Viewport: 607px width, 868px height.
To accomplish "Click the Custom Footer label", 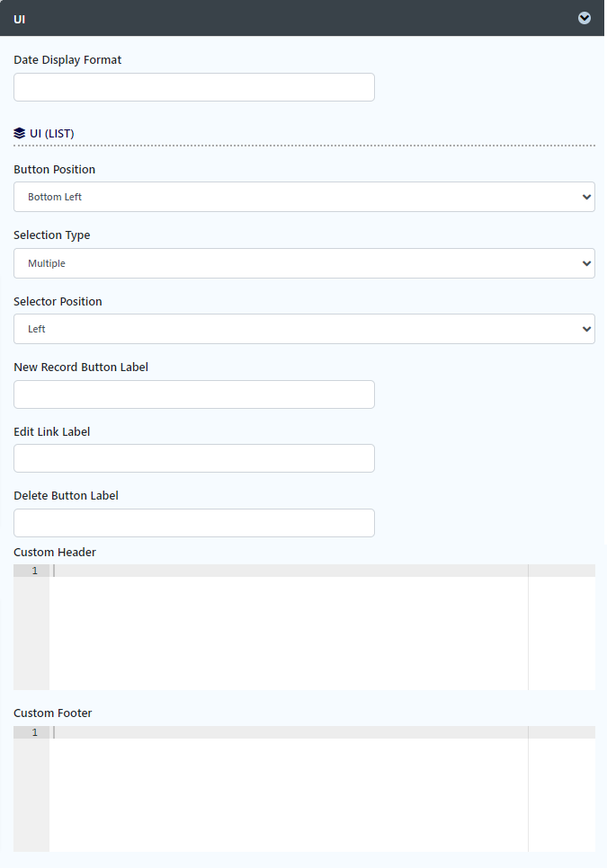I will (53, 713).
